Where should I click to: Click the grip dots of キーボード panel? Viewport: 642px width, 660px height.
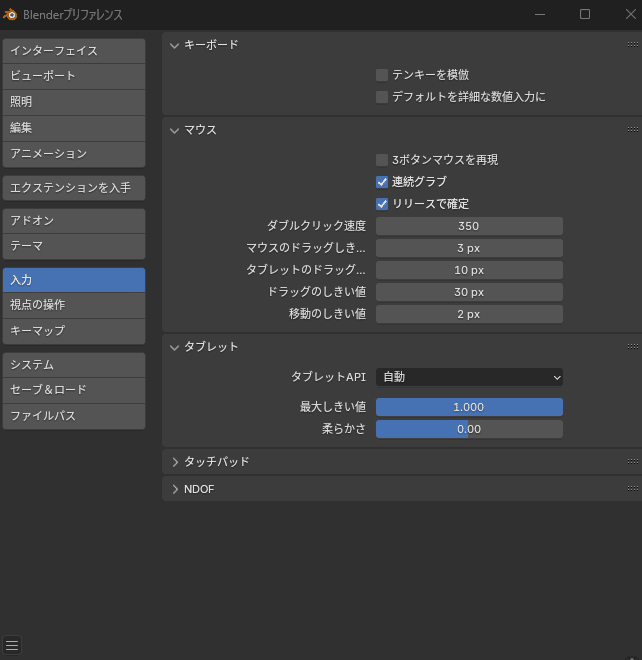632,44
